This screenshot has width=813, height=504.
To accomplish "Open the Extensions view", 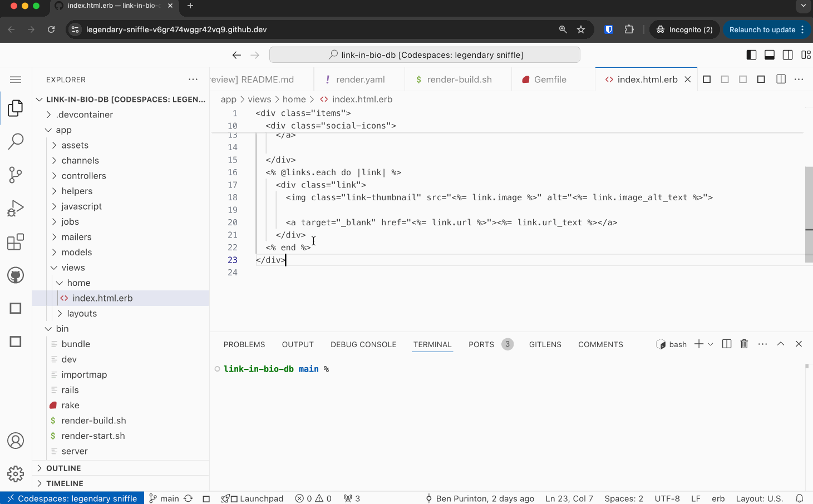I will [x=16, y=242].
